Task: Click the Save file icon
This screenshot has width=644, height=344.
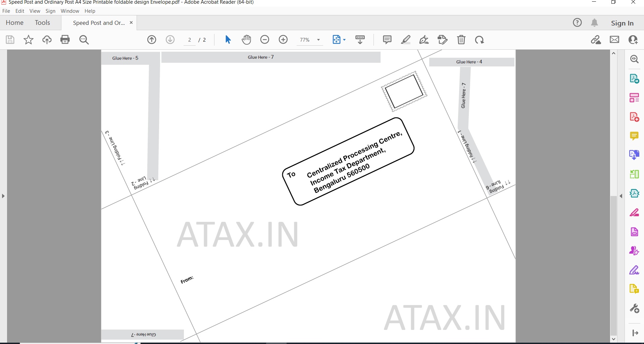Action: 10,40
